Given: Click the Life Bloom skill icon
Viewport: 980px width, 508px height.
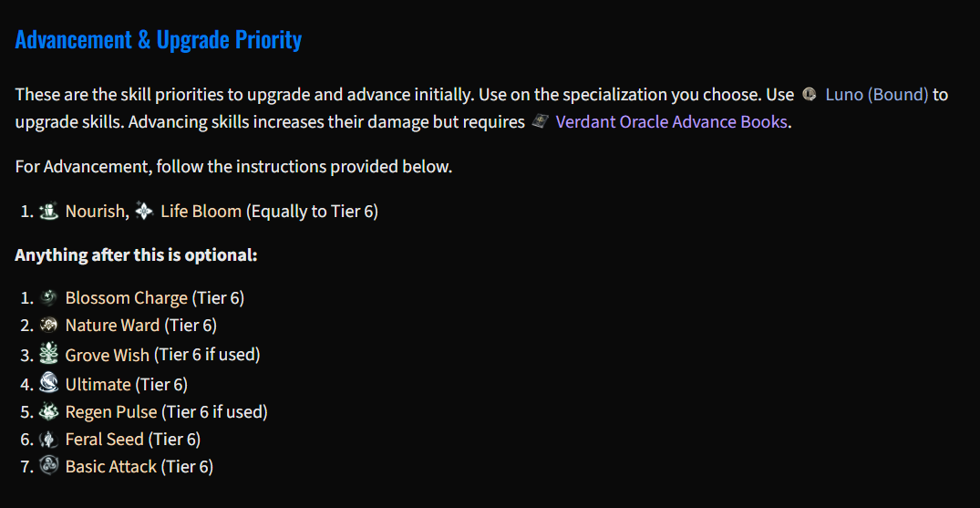Looking at the screenshot, I should (144, 213).
